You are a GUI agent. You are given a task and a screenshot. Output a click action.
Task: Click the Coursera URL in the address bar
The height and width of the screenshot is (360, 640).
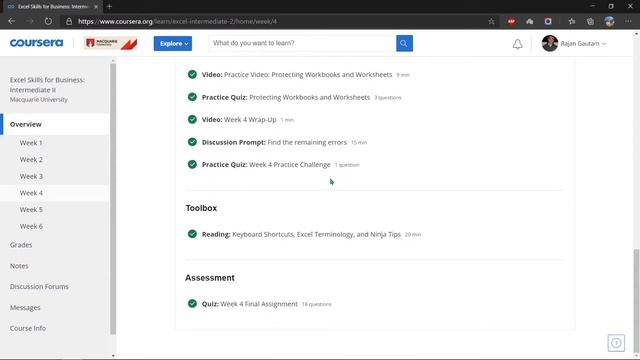point(178,22)
